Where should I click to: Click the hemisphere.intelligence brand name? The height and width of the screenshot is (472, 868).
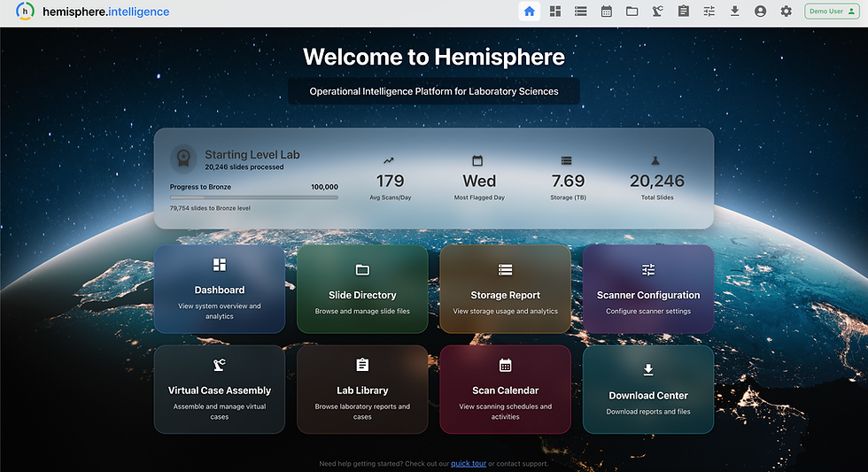[x=105, y=12]
